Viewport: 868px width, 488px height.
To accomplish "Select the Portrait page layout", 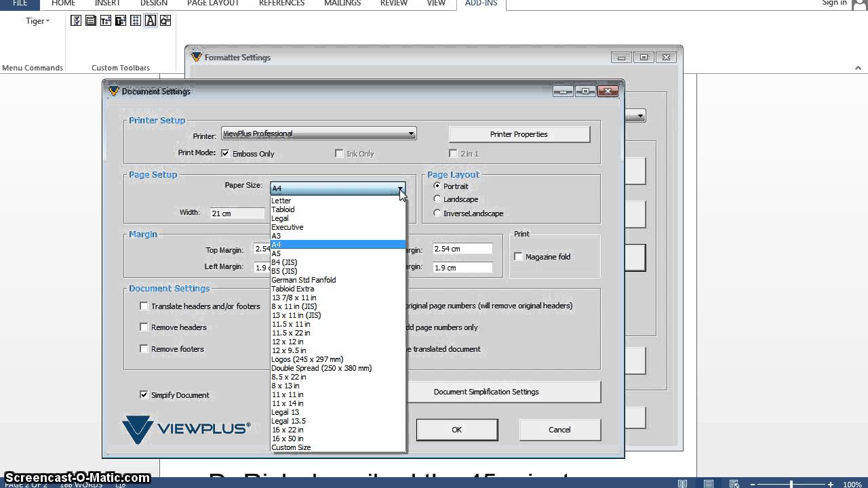I will [437, 186].
